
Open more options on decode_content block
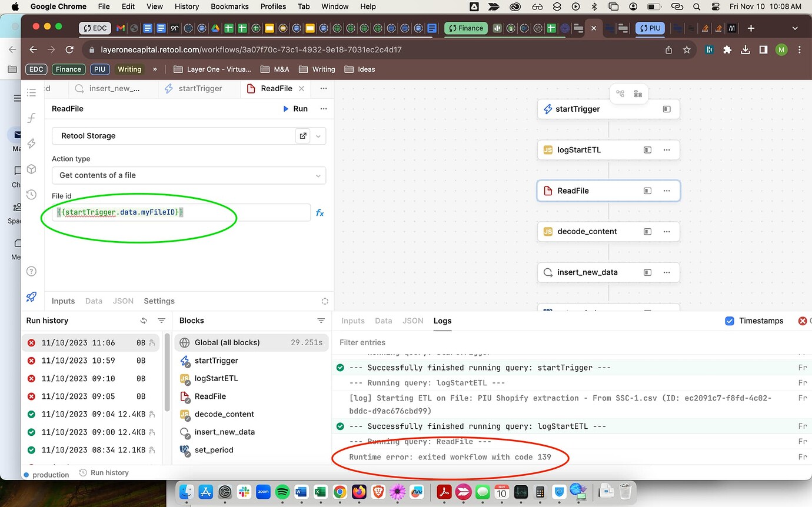click(x=666, y=231)
